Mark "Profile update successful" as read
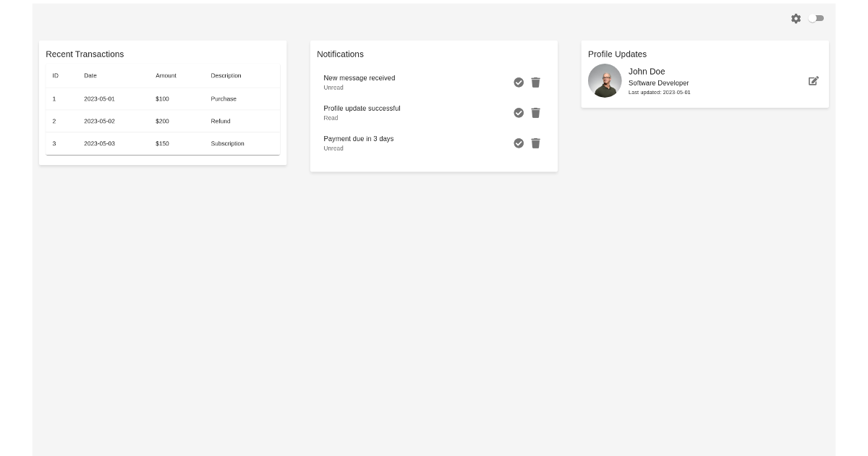The height and width of the screenshot is (456, 868). click(519, 113)
